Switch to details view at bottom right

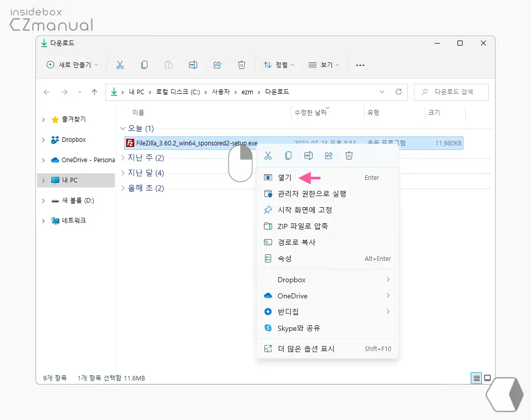476,378
